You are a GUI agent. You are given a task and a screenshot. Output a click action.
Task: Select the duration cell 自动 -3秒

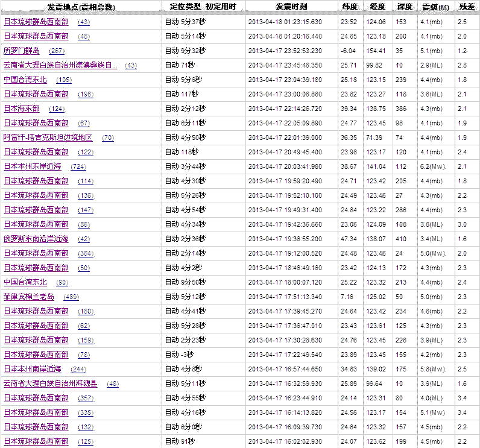tap(179, 355)
